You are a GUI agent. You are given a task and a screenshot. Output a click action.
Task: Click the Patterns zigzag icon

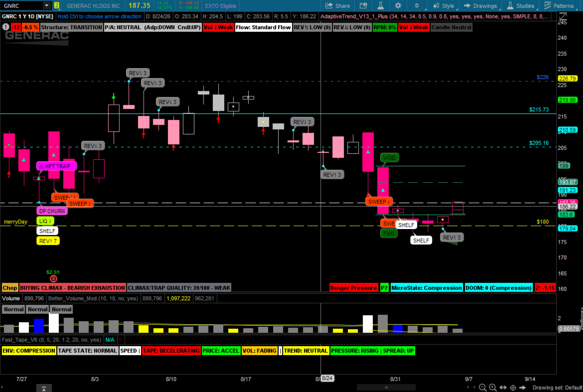548,6
